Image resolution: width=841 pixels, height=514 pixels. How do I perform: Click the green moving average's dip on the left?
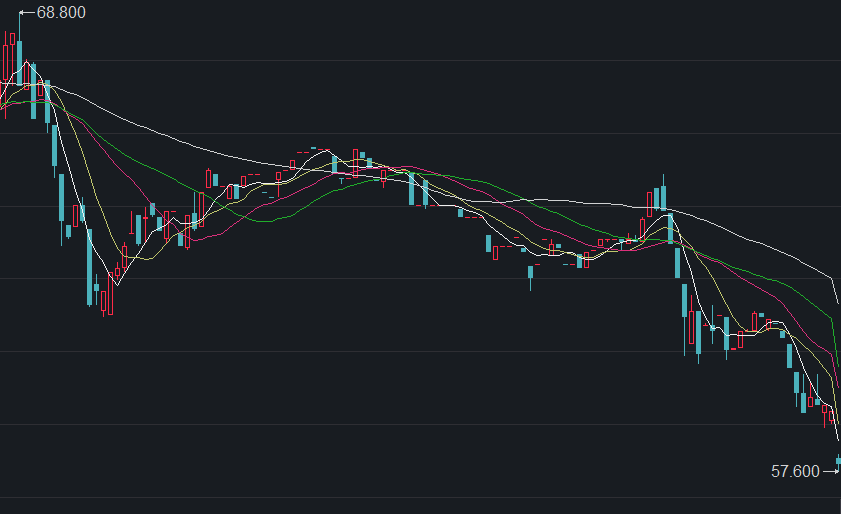(266, 221)
